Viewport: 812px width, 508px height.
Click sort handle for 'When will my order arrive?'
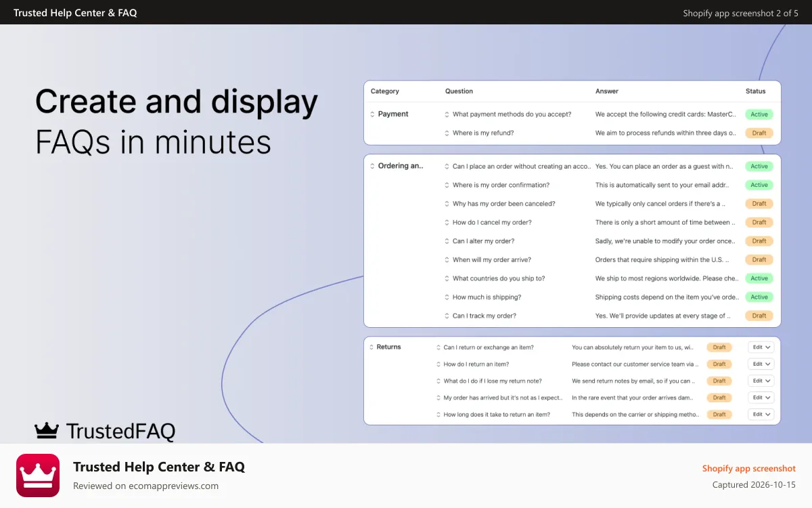(x=447, y=260)
